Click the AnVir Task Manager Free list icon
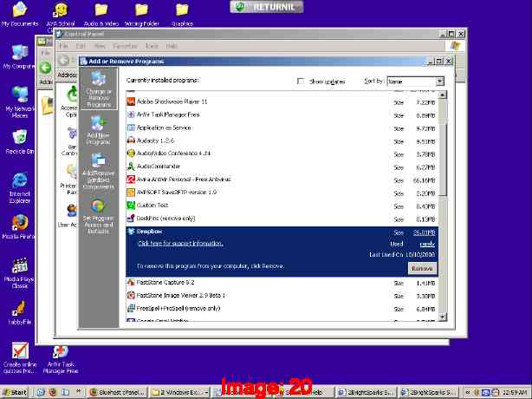Screen dimensions: 532x399 point(131,114)
